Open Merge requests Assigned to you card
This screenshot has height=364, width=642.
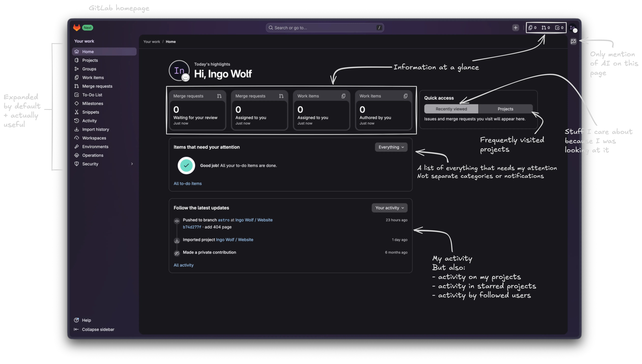pos(259,110)
